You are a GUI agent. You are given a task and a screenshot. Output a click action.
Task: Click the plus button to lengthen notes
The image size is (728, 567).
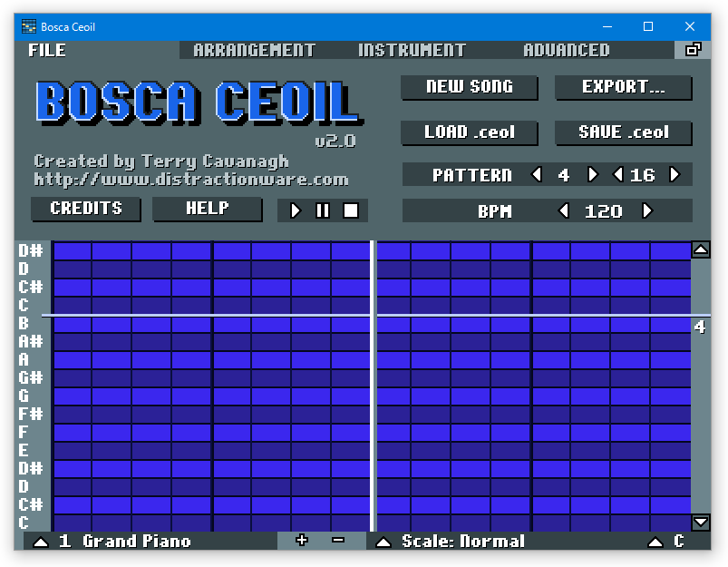[x=302, y=541]
